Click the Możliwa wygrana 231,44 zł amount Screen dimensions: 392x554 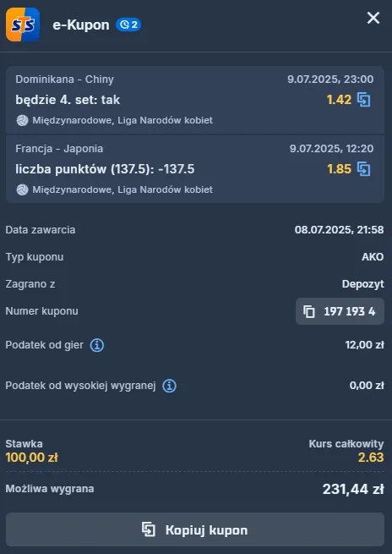[353, 490]
